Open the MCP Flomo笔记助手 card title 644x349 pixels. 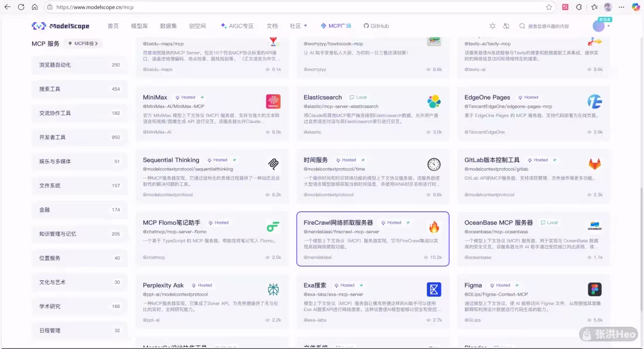(172, 223)
